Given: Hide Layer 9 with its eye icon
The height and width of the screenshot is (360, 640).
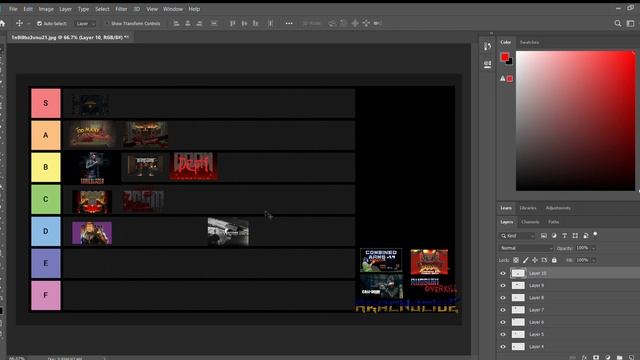Looking at the screenshot, I should click(x=503, y=285).
